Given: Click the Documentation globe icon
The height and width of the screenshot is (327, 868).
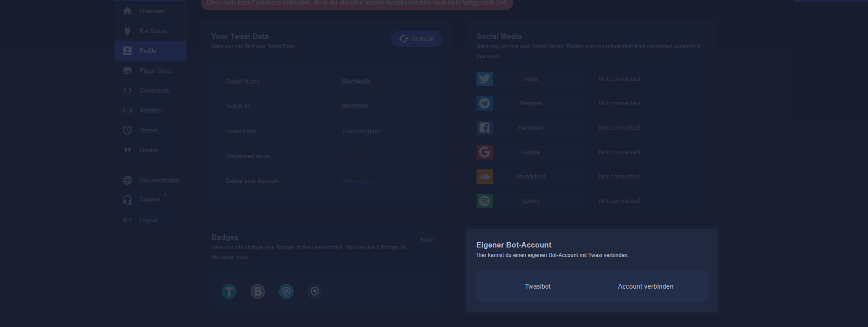Looking at the screenshot, I should pyautogui.click(x=127, y=180).
